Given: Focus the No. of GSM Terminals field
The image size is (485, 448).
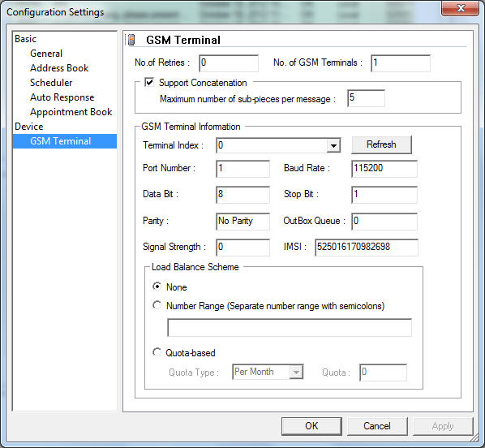Looking at the screenshot, I should click(x=401, y=63).
